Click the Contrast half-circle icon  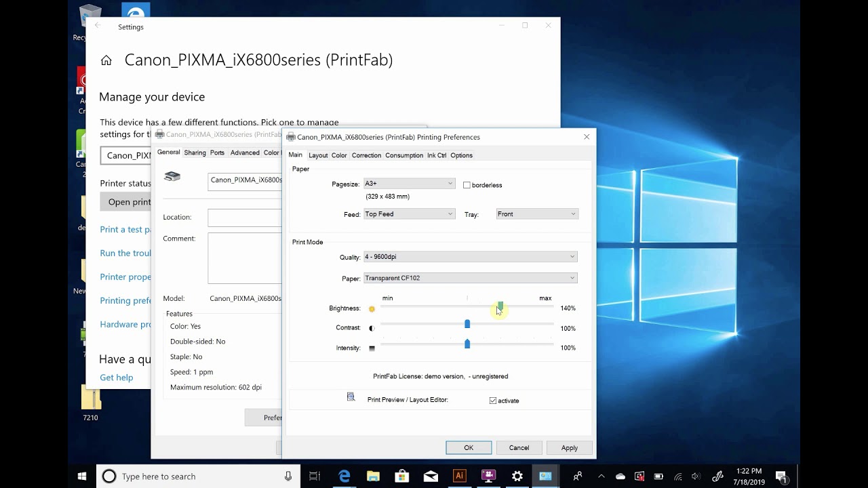click(372, 328)
